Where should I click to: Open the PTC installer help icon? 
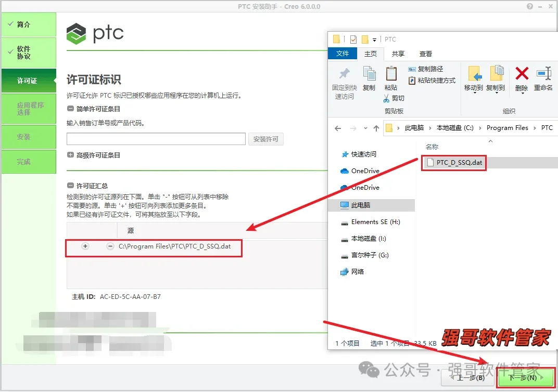[x=530, y=6]
